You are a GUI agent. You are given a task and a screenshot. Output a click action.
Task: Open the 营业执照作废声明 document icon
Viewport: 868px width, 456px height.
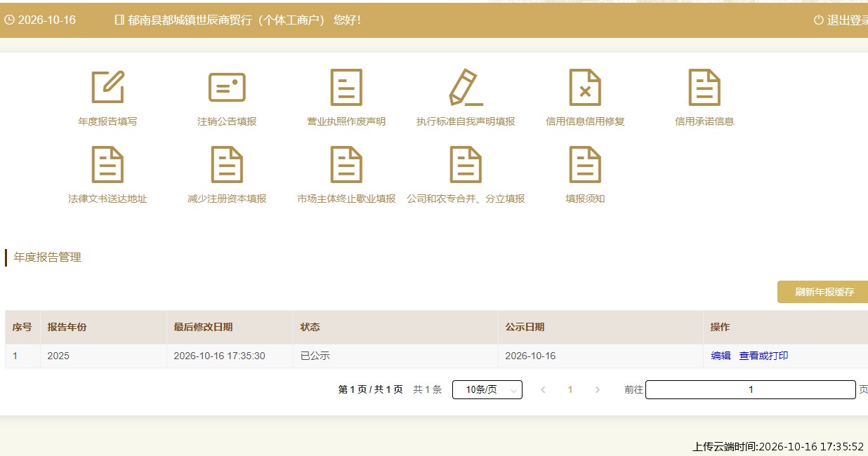pos(346,88)
